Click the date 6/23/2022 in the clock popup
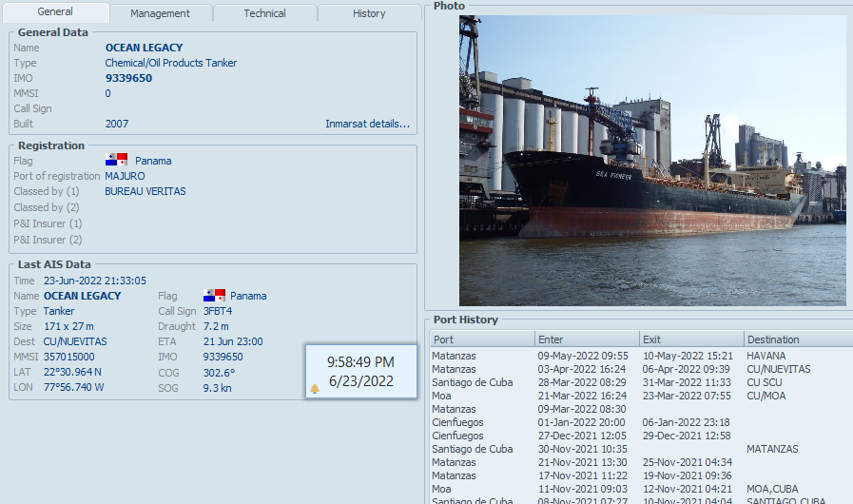The height and width of the screenshot is (504, 853). coord(360,381)
